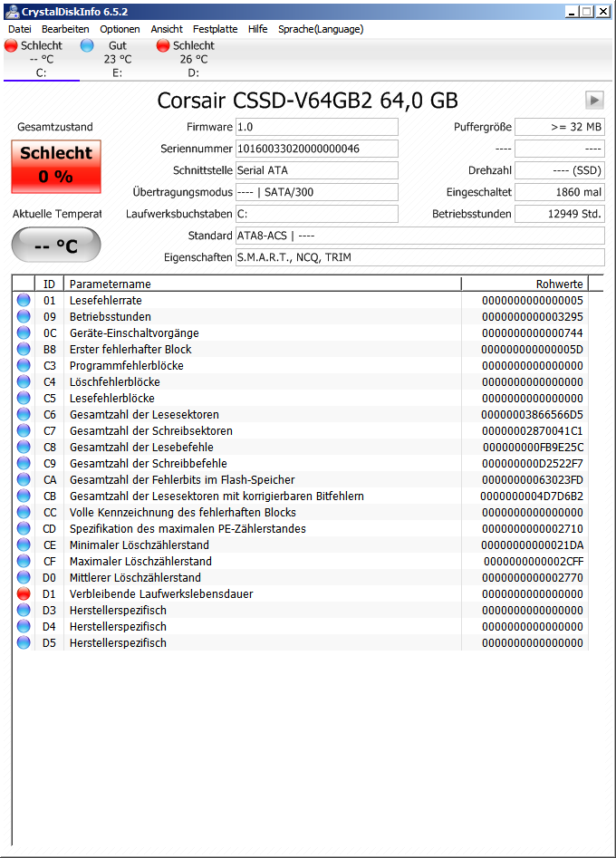Open the Datei menu
Viewport: 616px width, 858px height.
[20, 29]
